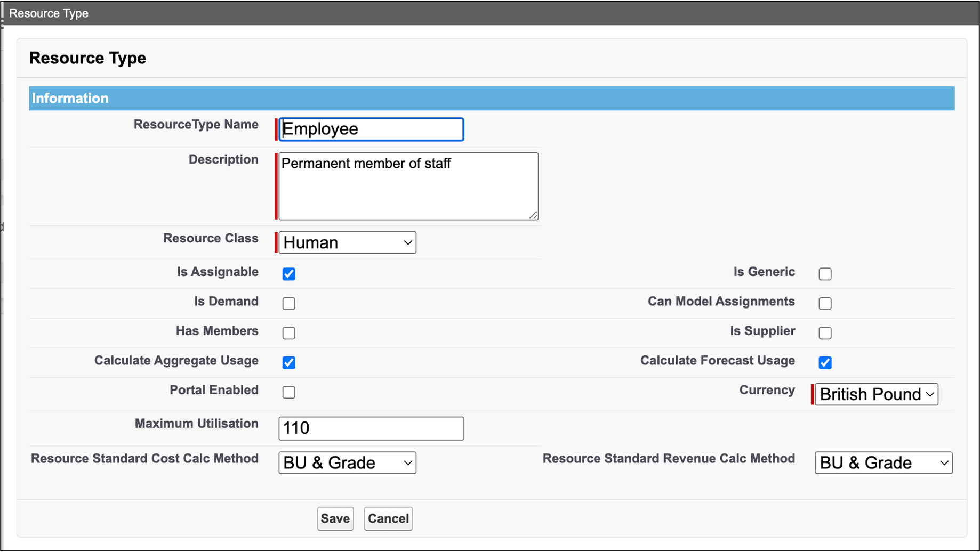The height and width of the screenshot is (552, 980).
Task: Select the Maximum Utilisation input field
Action: click(372, 428)
